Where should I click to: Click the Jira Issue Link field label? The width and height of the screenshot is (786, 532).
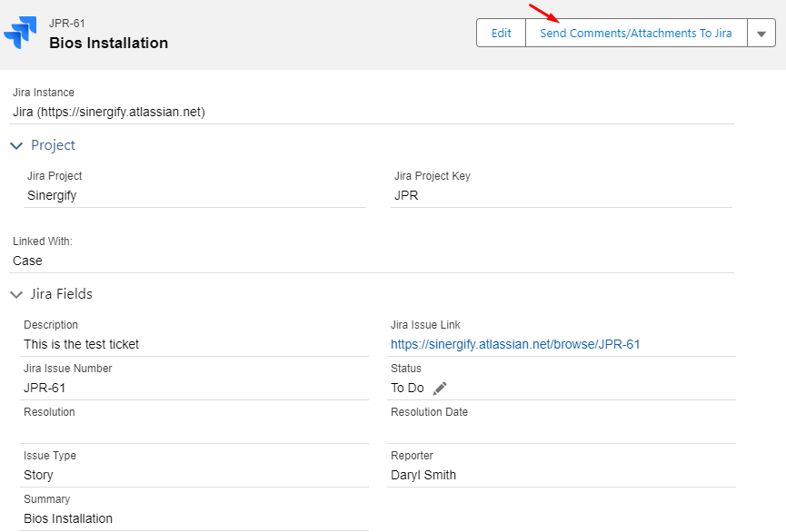425,325
